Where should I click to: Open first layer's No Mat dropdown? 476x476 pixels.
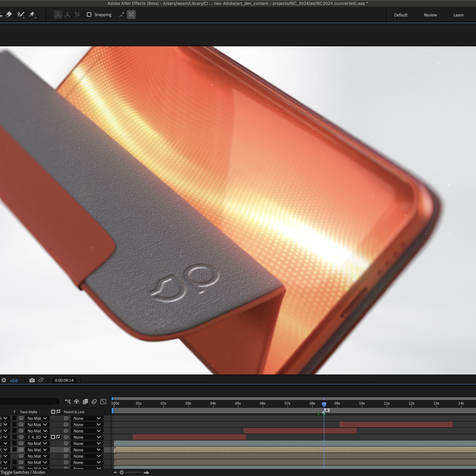(x=37, y=418)
